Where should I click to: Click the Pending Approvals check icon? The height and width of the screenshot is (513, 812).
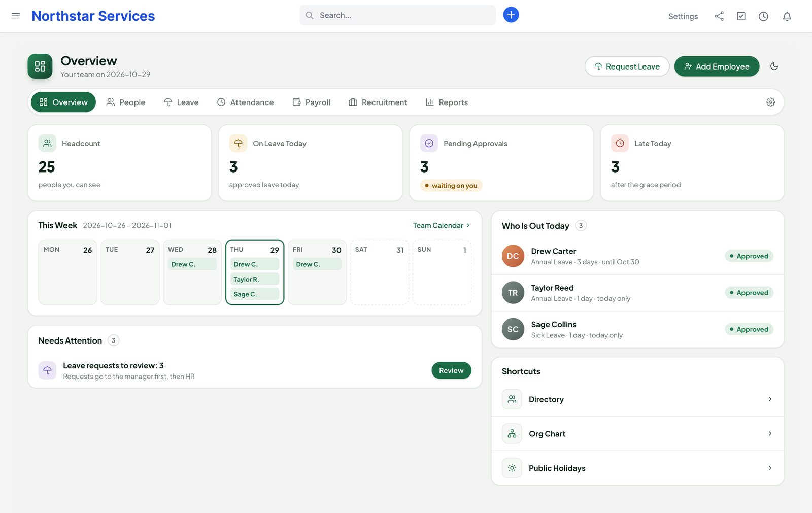[x=429, y=144]
